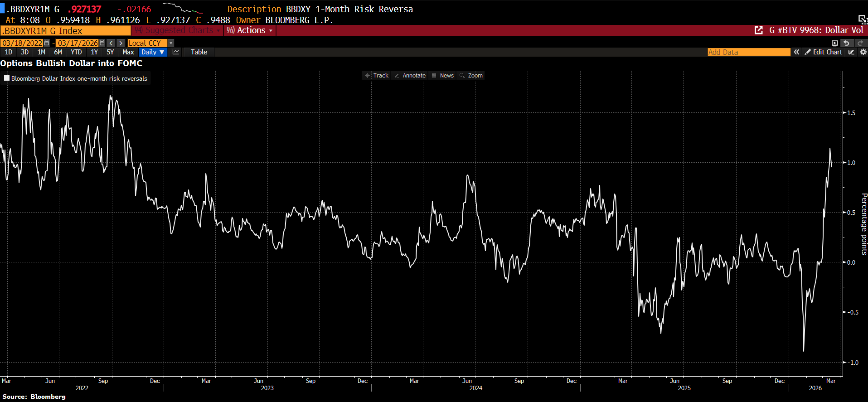Open the Local CCY currency dropdown
The width and height of the screenshot is (868, 402).
(171, 43)
